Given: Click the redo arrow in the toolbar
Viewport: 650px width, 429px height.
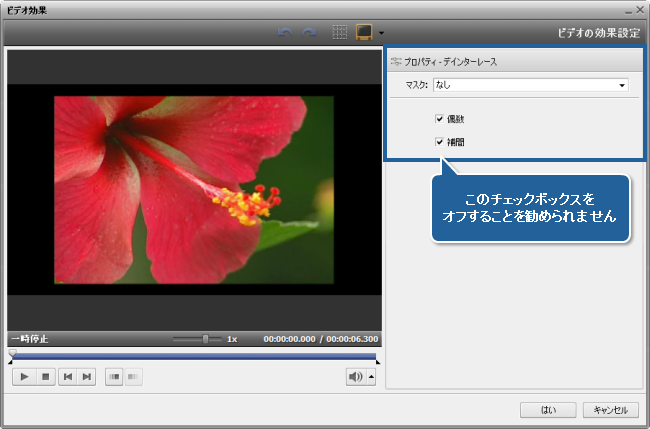Looking at the screenshot, I should tap(309, 33).
